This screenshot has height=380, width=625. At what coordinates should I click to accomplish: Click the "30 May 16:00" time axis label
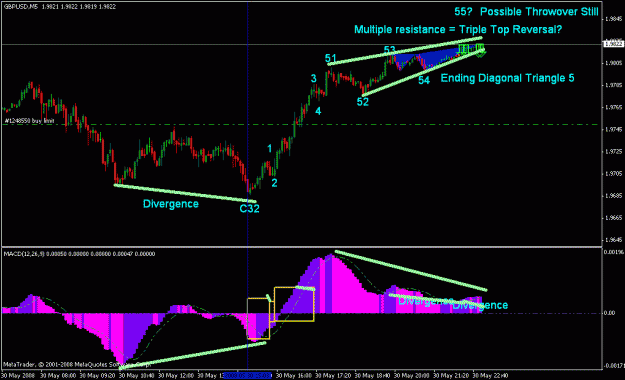point(294,376)
